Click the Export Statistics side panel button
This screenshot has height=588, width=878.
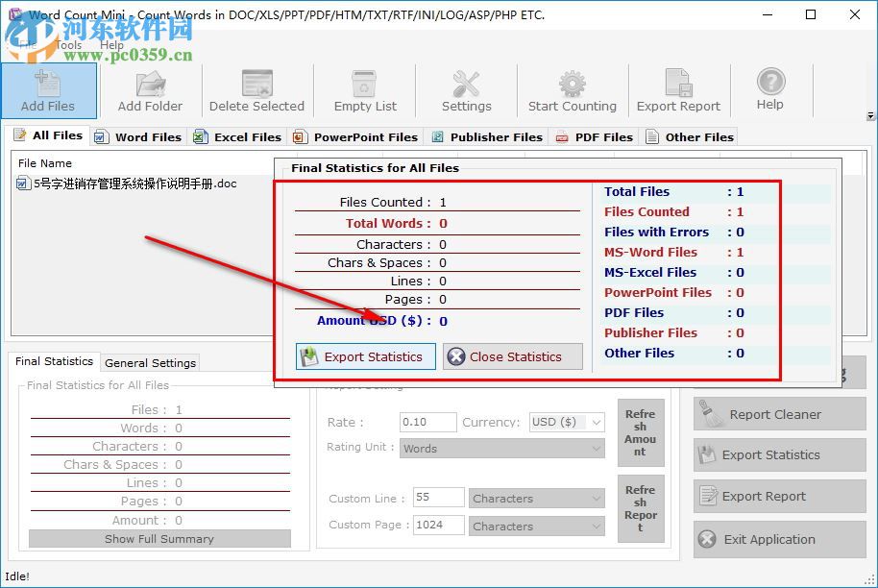point(779,454)
